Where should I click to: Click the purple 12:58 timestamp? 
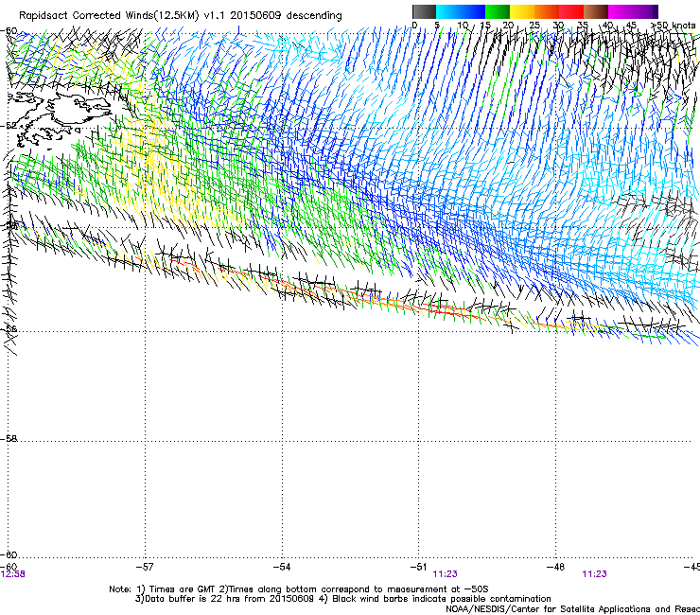pyautogui.click(x=13, y=574)
